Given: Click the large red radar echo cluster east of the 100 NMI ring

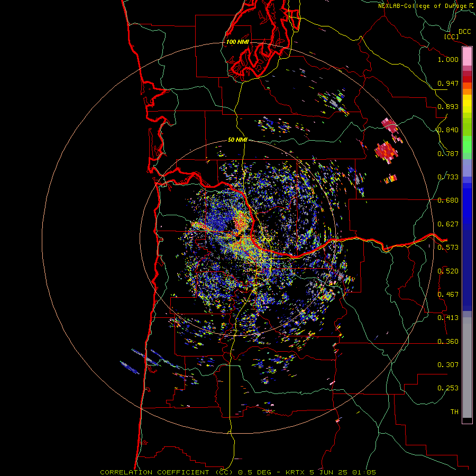Looking at the screenshot, I should click(386, 151).
